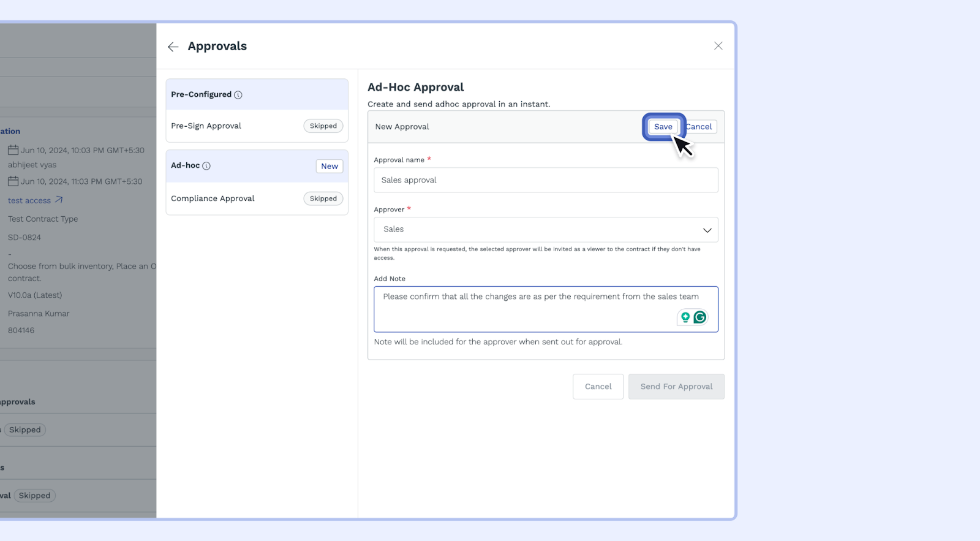Screen dimensions: 980x541
Task: Click the external link arrow next to test access
Action: [x=59, y=200]
